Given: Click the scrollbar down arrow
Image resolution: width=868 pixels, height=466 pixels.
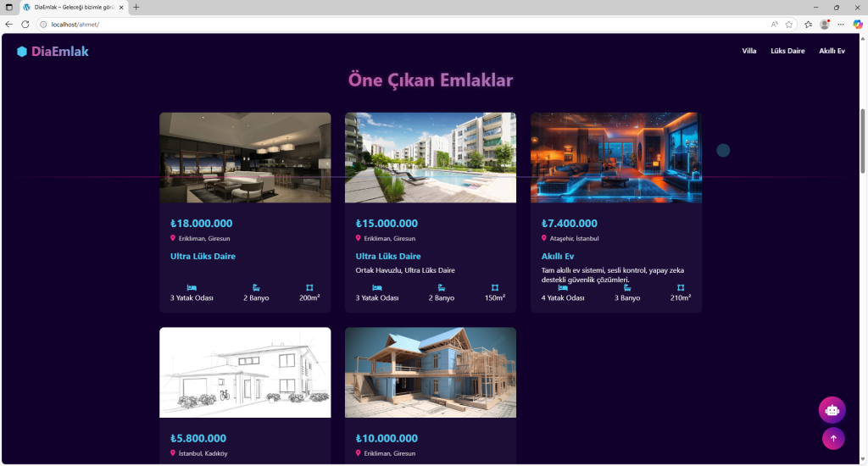Looking at the screenshot, I should (862, 459).
